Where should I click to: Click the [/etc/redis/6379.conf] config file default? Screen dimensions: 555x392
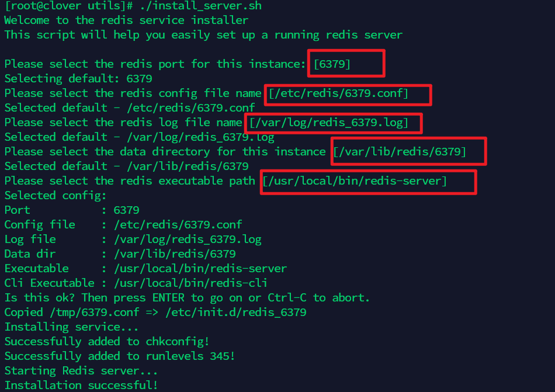338,93
